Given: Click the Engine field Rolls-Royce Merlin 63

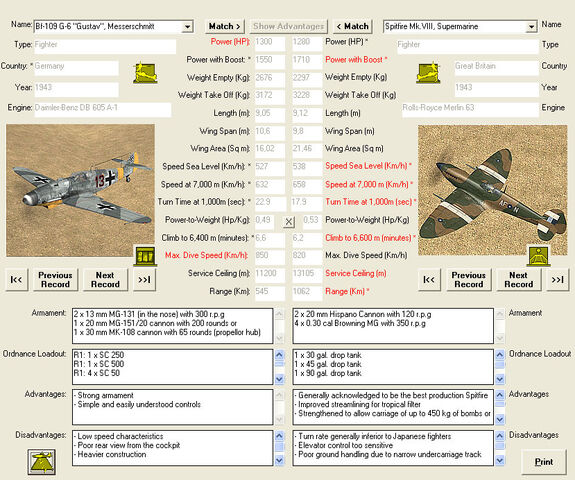Looking at the screenshot, I should click(x=470, y=109).
